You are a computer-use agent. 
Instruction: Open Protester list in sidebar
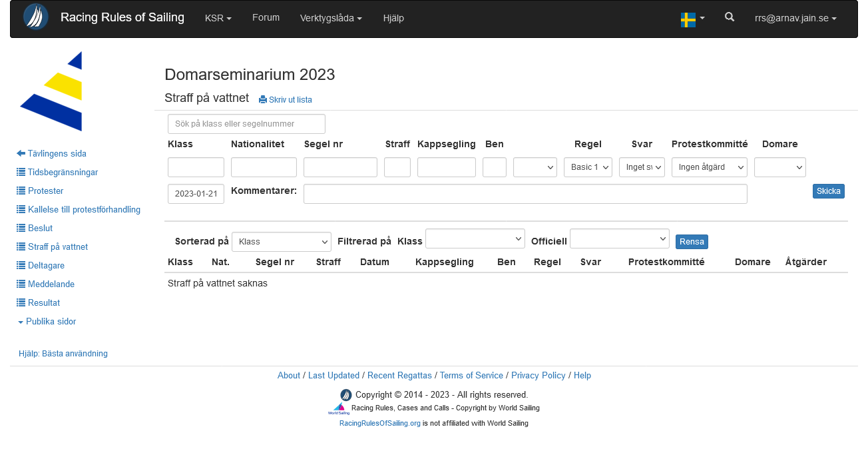click(45, 191)
